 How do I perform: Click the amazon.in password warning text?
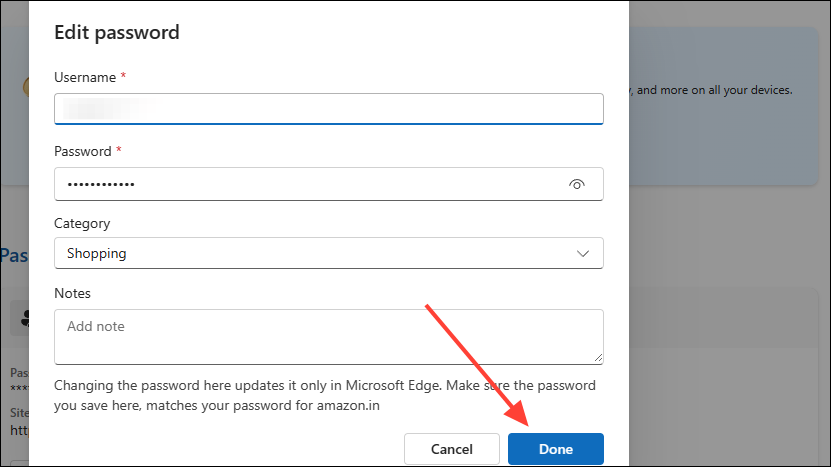(x=325, y=396)
